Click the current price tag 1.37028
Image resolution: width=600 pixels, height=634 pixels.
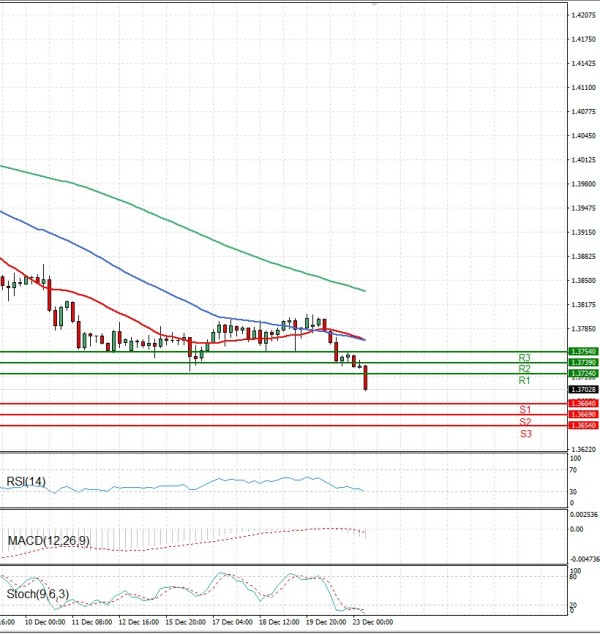click(582, 389)
